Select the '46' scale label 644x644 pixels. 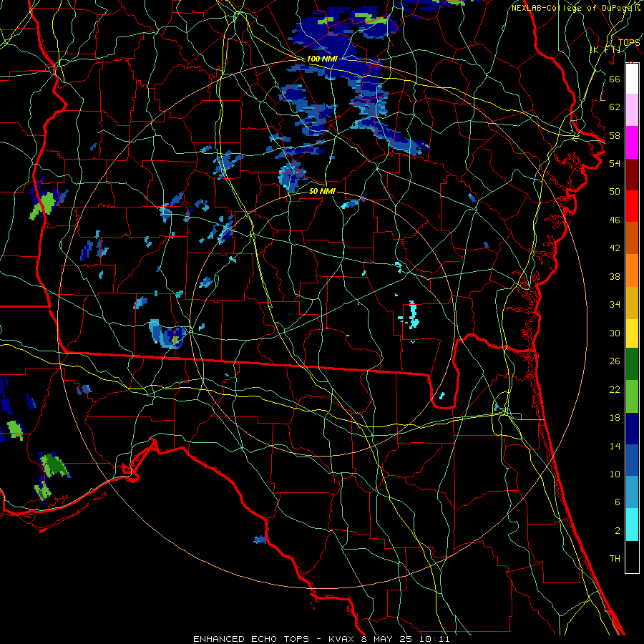[x=615, y=220]
